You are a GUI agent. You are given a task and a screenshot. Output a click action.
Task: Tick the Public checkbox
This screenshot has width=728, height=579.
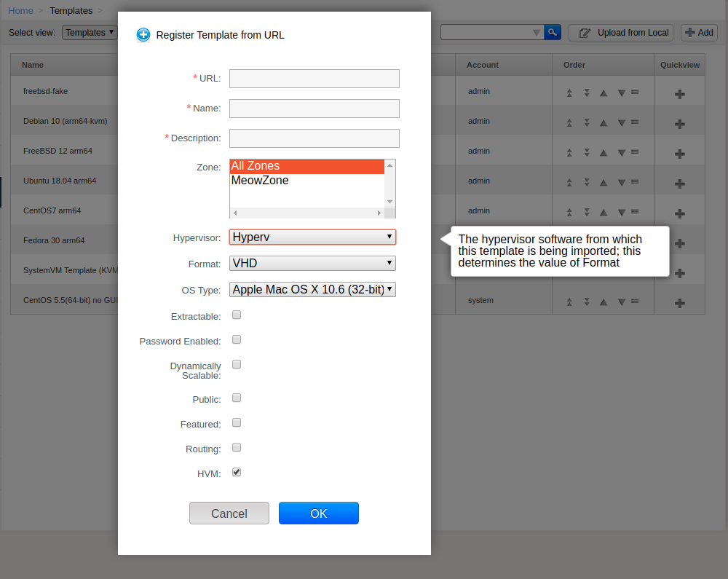pos(237,398)
